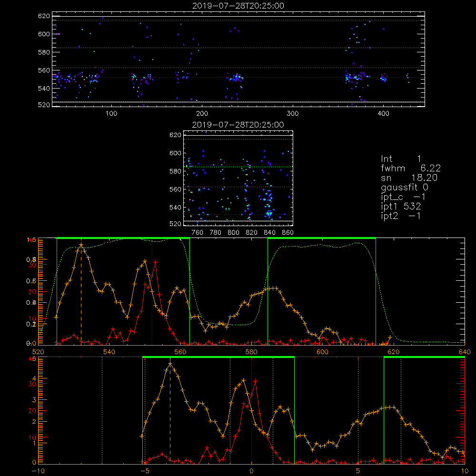Select the "ipt1 532" parameter line
The image size is (476, 476).
click(401, 207)
